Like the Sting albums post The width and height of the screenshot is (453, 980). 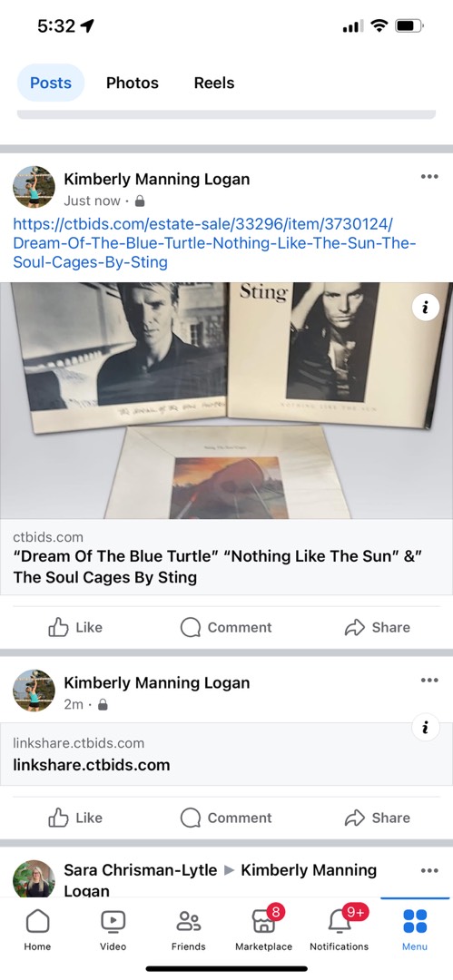pos(75,628)
